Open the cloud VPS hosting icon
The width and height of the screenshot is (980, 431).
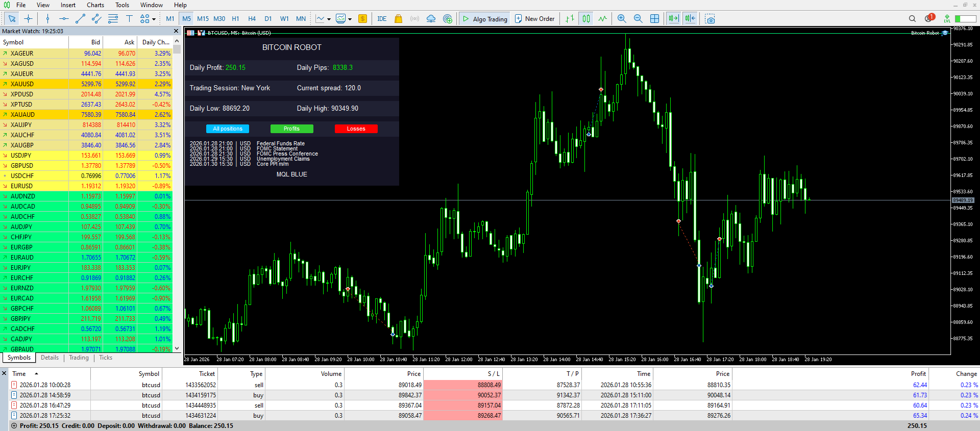click(431, 19)
